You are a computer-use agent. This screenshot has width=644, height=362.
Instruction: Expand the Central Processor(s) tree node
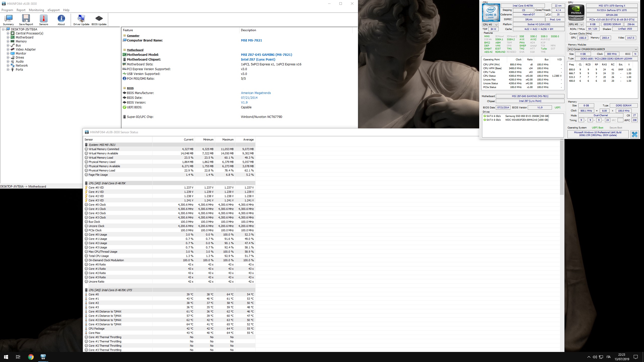[8, 33]
